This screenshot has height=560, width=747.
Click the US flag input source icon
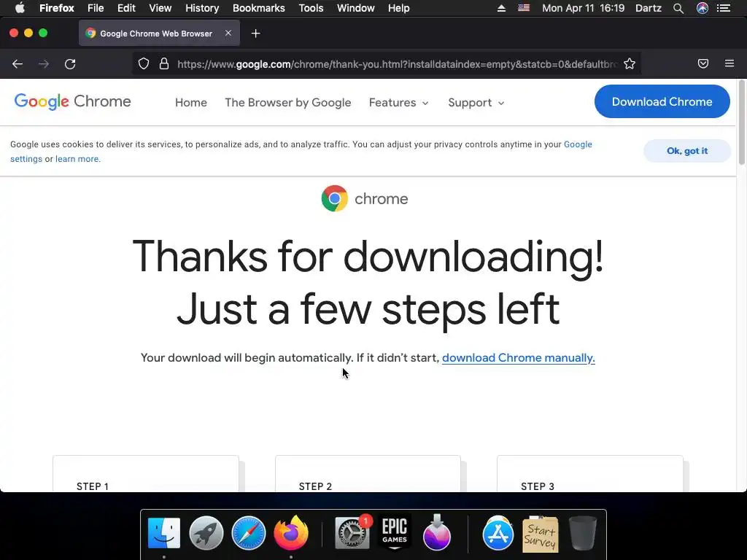[524, 8]
